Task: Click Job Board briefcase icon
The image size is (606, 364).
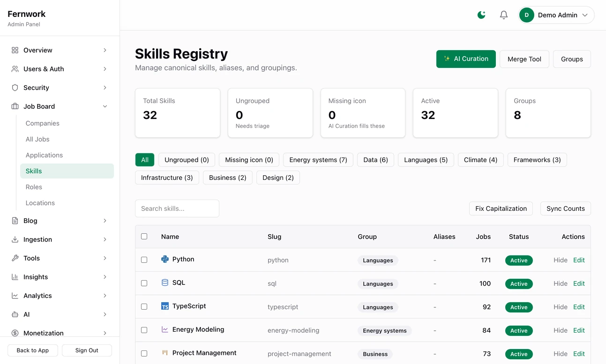Action: [x=15, y=106]
